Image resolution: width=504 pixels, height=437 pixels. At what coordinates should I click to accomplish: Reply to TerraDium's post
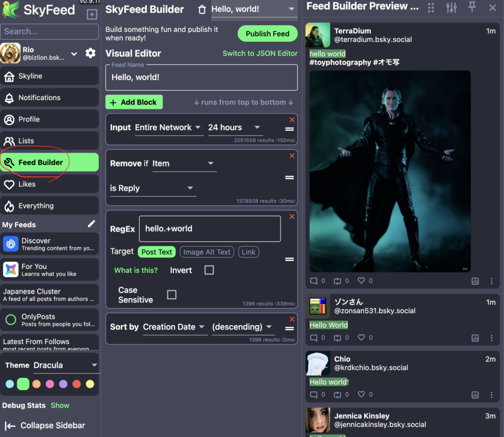(x=314, y=281)
